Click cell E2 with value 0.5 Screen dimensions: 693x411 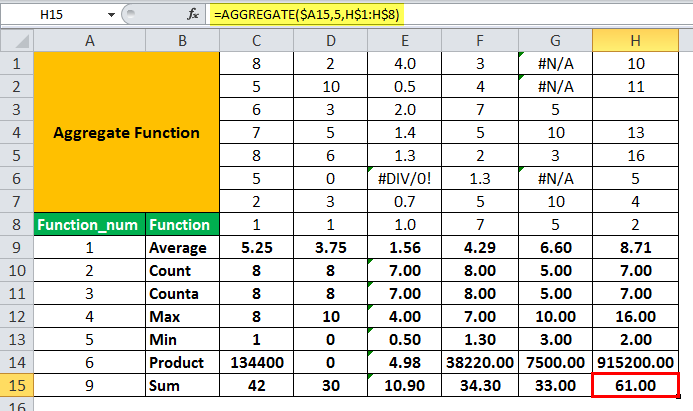pos(404,87)
